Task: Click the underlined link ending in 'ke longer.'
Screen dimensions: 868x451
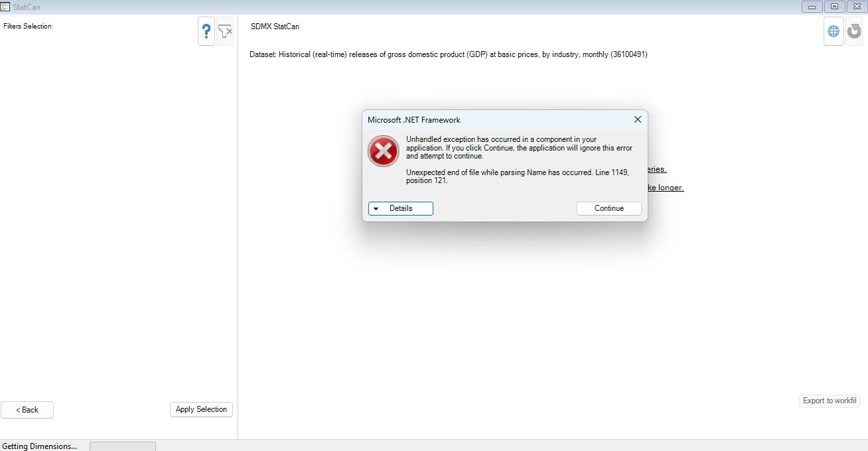Action: click(665, 188)
